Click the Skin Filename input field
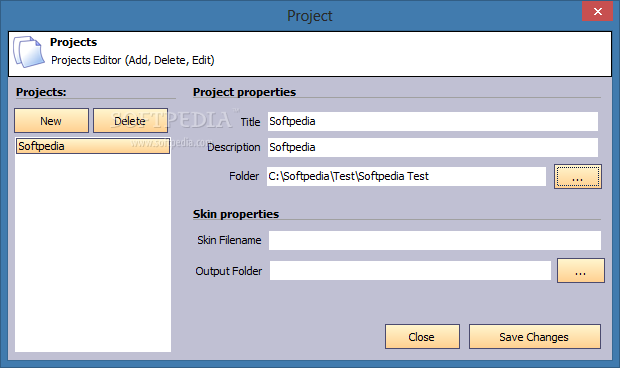The image size is (620, 368). tap(435, 240)
